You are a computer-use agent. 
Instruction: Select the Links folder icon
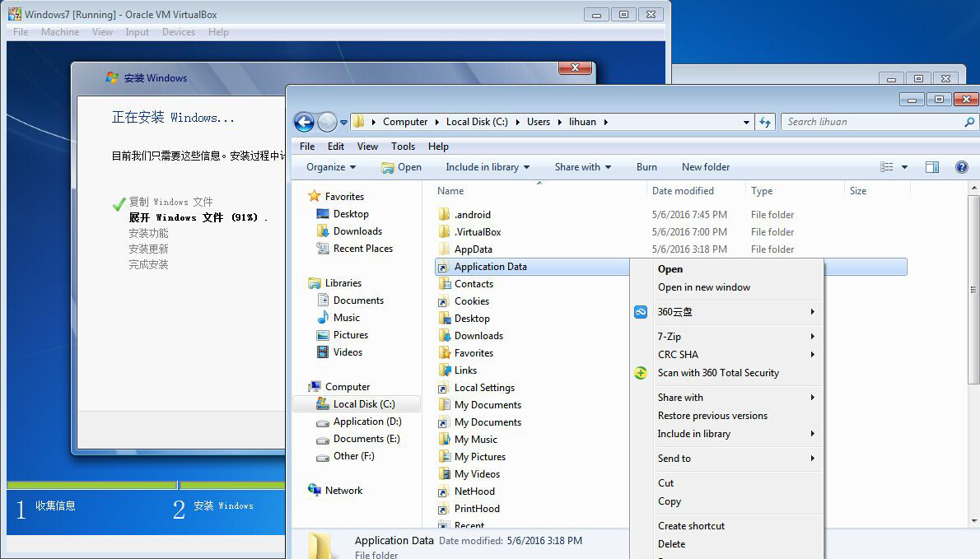tap(444, 370)
